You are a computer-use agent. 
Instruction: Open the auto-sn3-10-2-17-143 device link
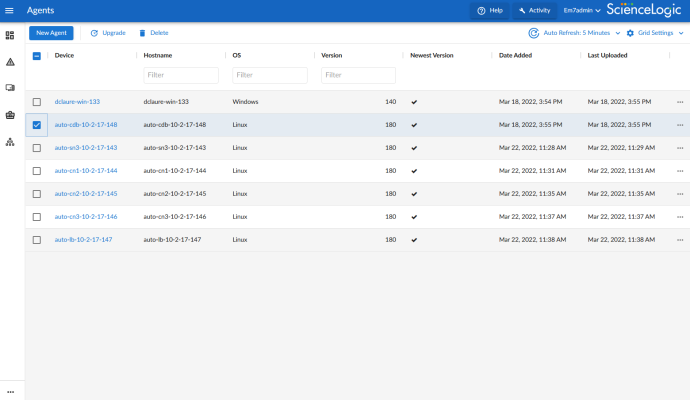pyautogui.click(x=86, y=148)
